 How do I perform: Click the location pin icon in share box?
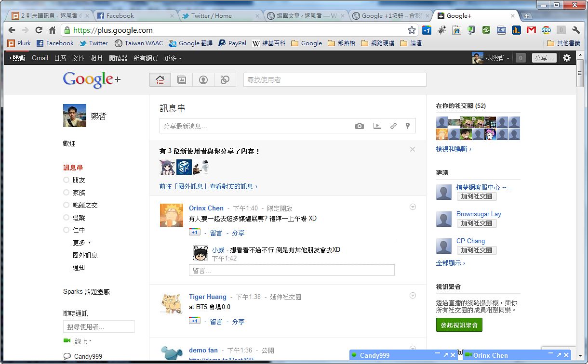(408, 126)
